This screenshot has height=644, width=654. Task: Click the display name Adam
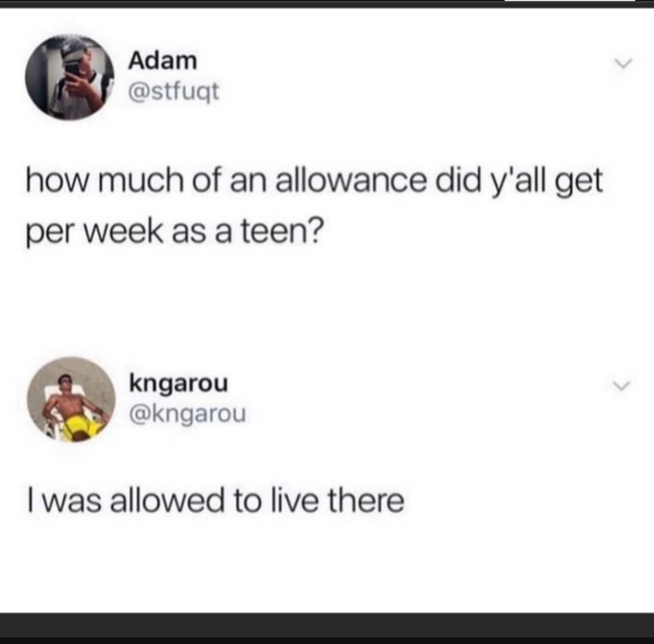(x=162, y=61)
